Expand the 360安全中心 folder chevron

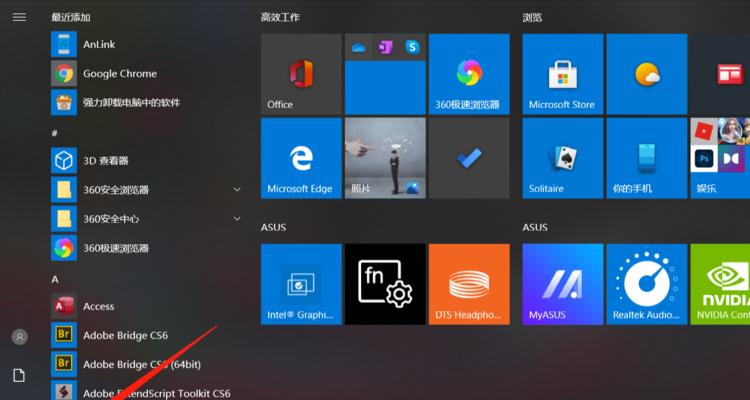tap(237, 219)
